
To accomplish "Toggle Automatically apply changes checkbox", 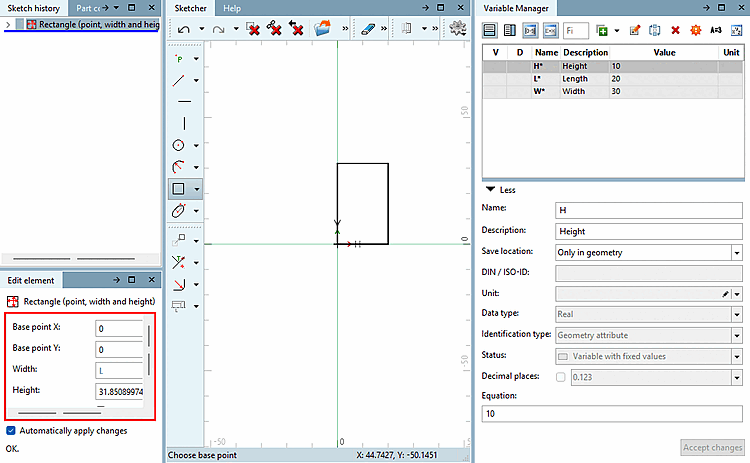I will pyautogui.click(x=11, y=430).
